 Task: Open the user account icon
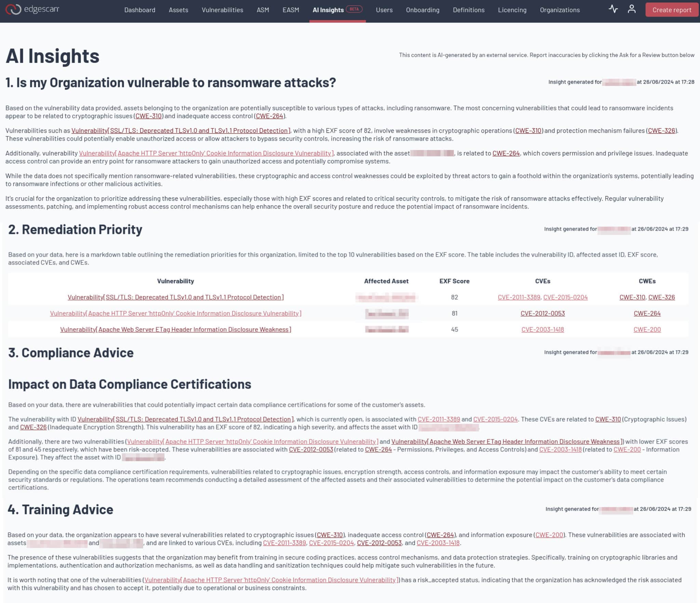point(632,10)
